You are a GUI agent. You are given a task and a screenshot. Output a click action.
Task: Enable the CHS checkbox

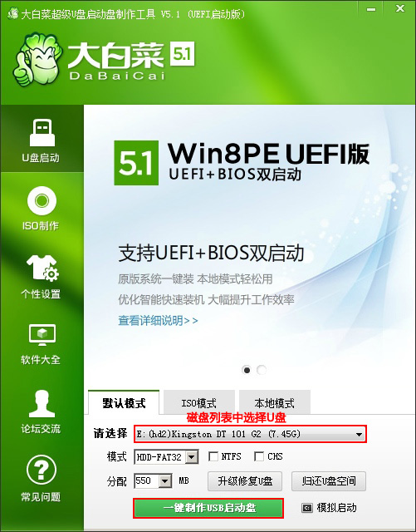click(x=259, y=456)
